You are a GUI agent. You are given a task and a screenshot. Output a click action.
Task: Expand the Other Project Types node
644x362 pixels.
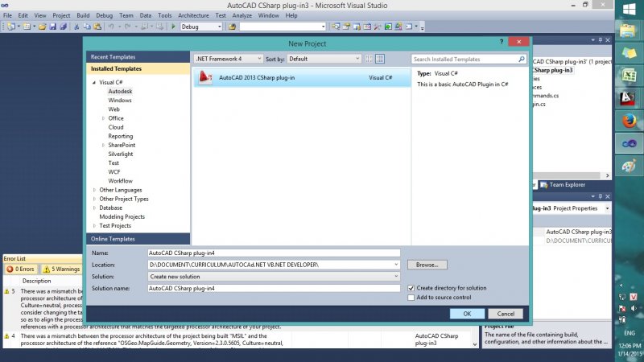coord(94,199)
